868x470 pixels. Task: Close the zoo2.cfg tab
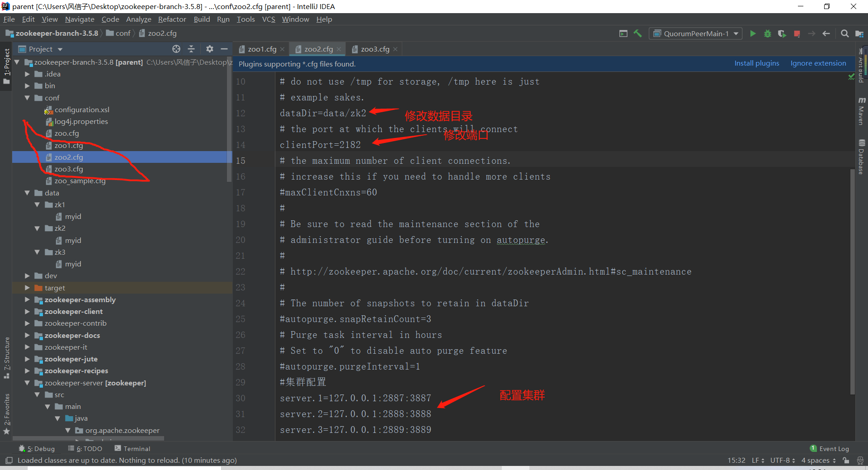[339, 49]
